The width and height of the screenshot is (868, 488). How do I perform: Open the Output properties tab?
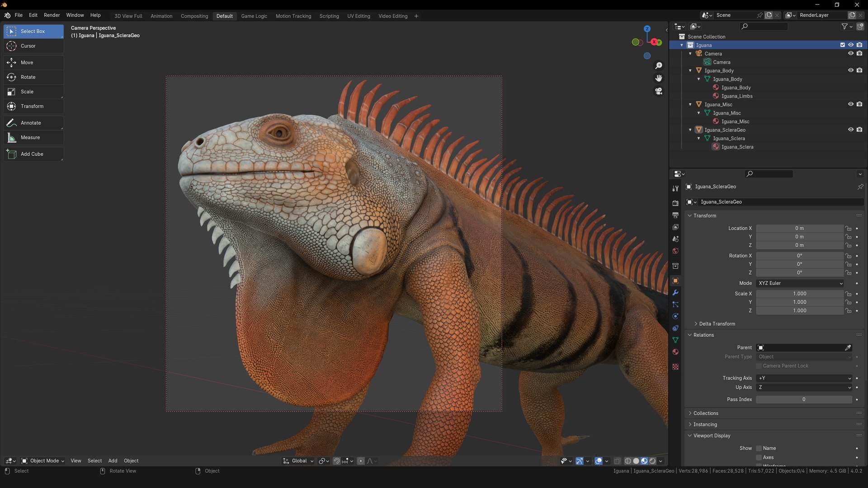(x=675, y=215)
